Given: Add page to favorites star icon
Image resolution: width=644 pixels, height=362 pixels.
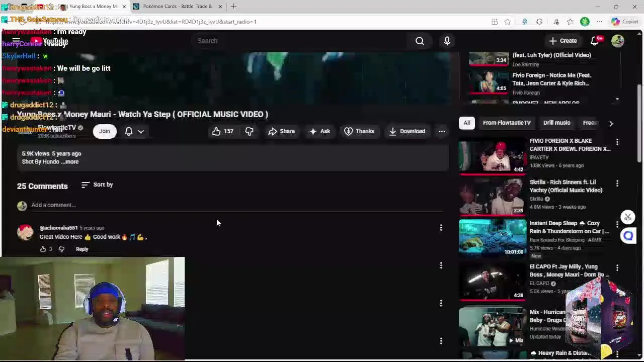Looking at the screenshot, I should point(507,22).
